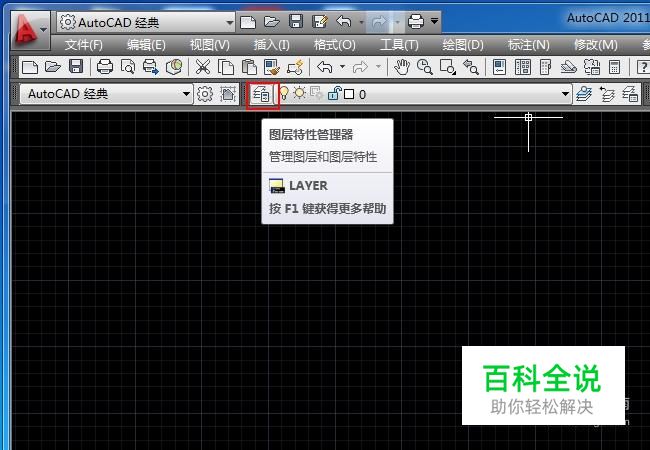This screenshot has height=450, width=650.
Task: Click the Layer Previous icon
Action: click(607, 94)
